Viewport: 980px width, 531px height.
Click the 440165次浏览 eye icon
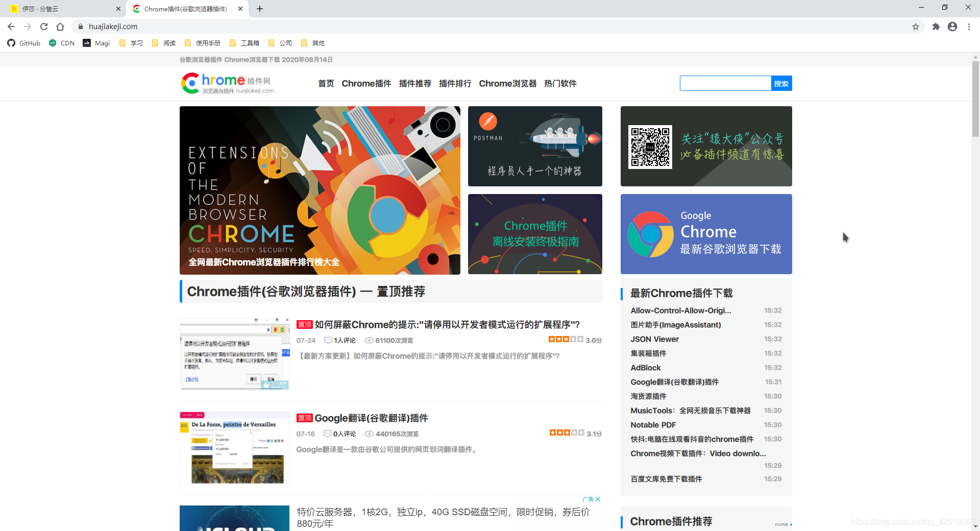pyautogui.click(x=369, y=434)
